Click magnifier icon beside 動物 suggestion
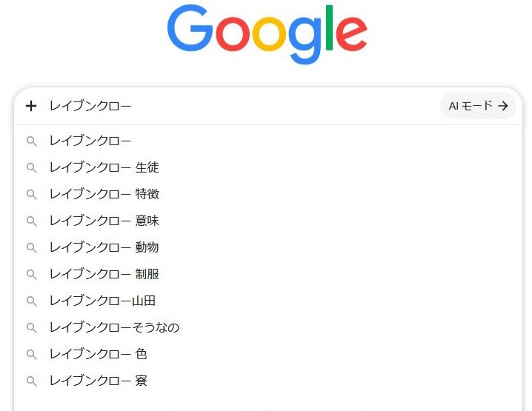 click(32, 248)
